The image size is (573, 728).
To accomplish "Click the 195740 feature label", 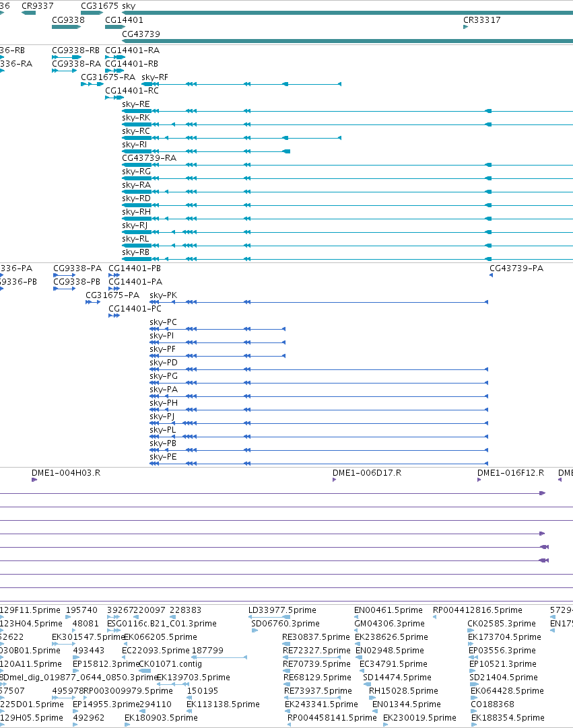I will (x=81, y=610).
